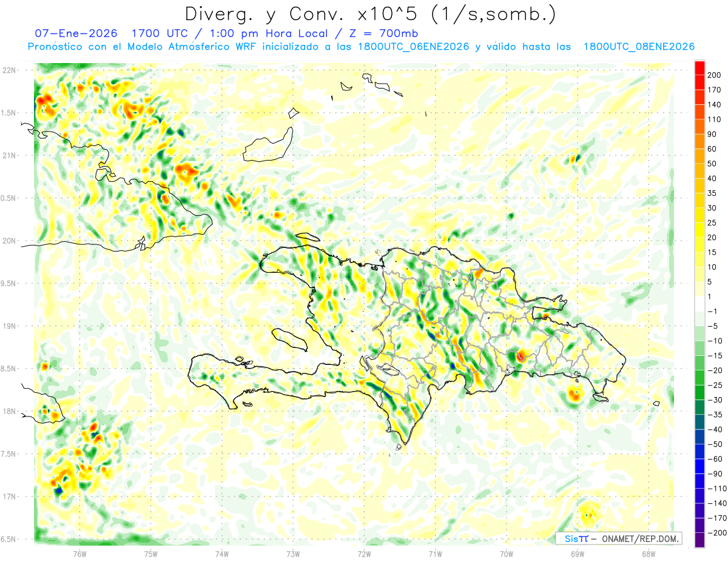Viewport: 728px width, 562px height.
Task: Click the '68W' longitude label
Action: [x=648, y=554]
